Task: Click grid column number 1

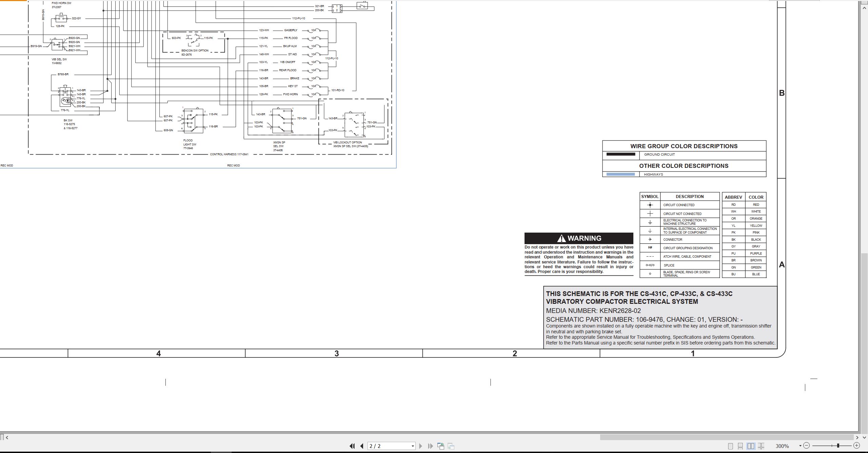Action: tap(693, 353)
